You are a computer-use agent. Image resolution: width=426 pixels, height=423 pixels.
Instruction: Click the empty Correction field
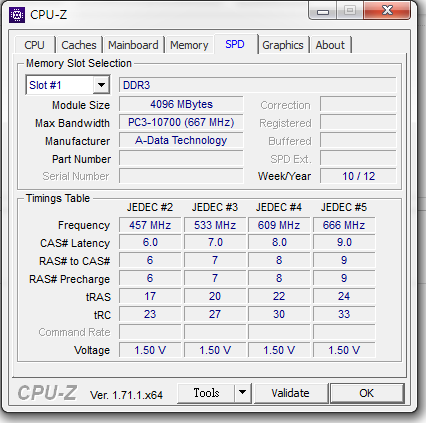click(x=358, y=104)
